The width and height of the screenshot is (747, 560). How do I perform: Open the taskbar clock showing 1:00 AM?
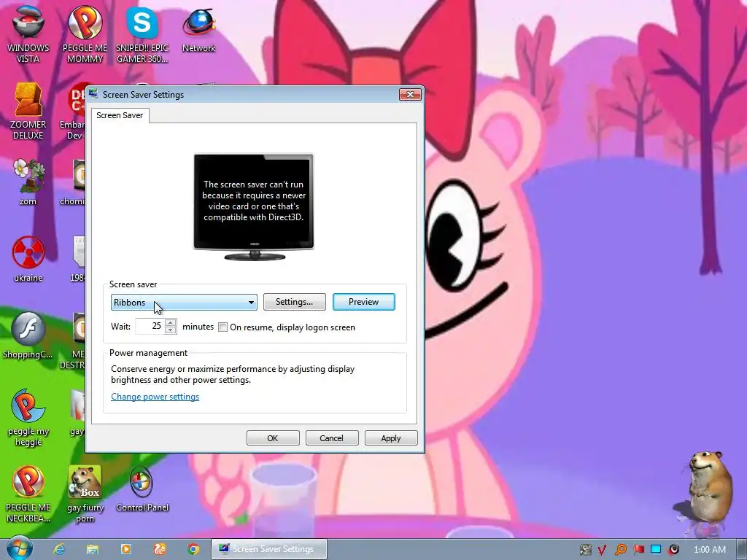pos(710,550)
